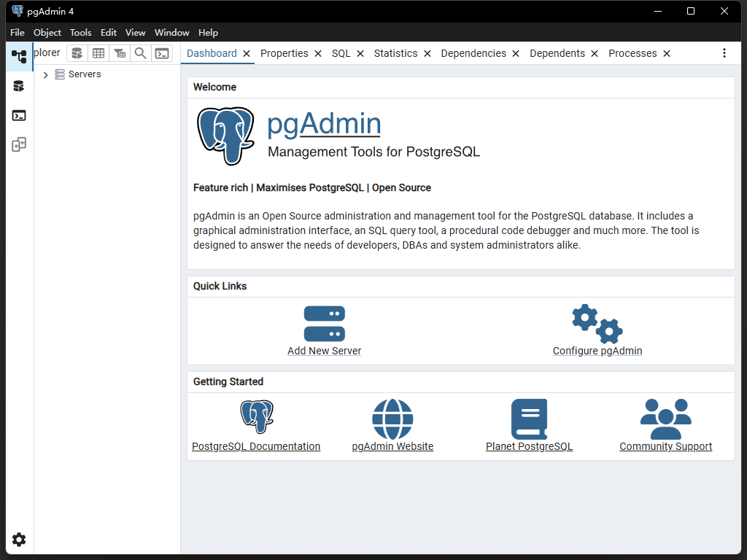Click the Add New Server link

[325, 351]
